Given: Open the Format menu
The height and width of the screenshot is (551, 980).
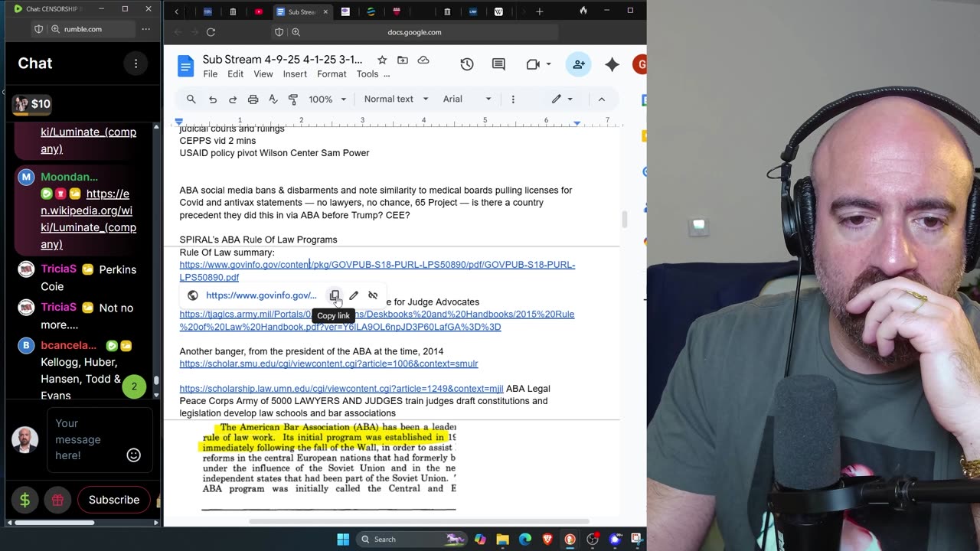Looking at the screenshot, I should pos(332,74).
